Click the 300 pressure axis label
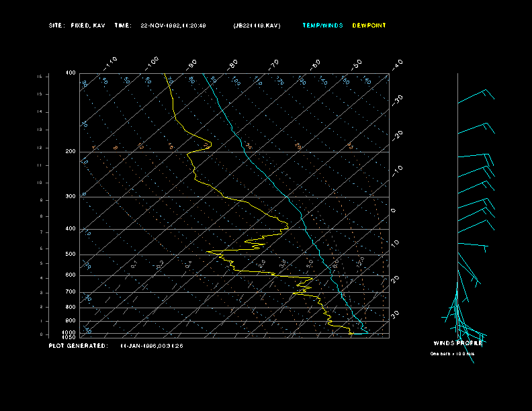The height and width of the screenshot is (411, 532). (x=71, y=197)
